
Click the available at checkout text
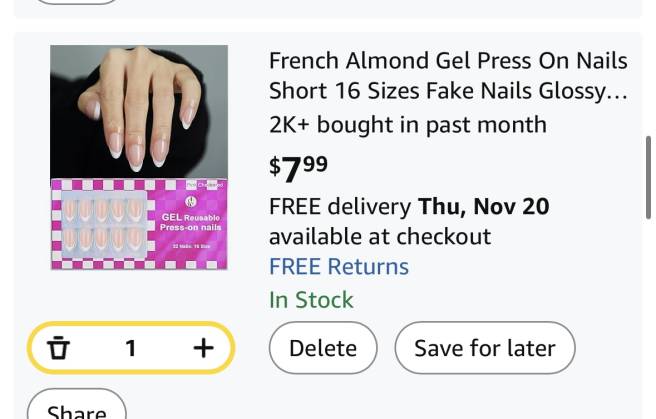(379, 237)
